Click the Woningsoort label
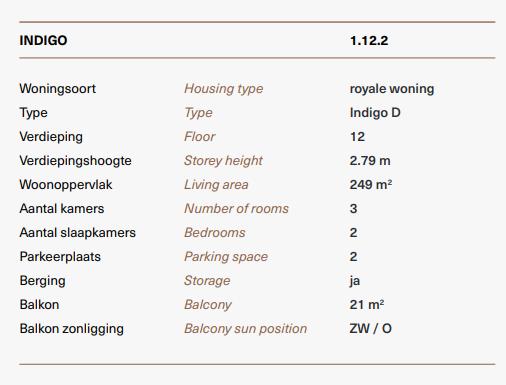 pos(58,89)
